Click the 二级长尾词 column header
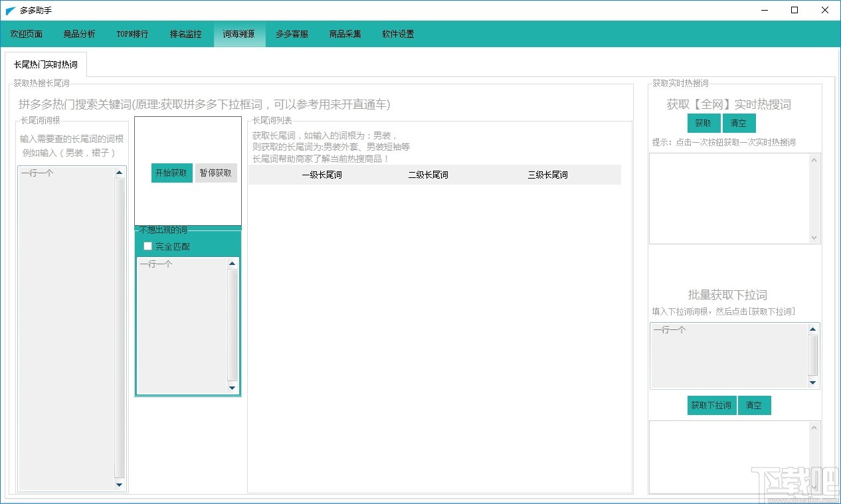The height and width of the screenshot is (504, 841). pos(428,175)
